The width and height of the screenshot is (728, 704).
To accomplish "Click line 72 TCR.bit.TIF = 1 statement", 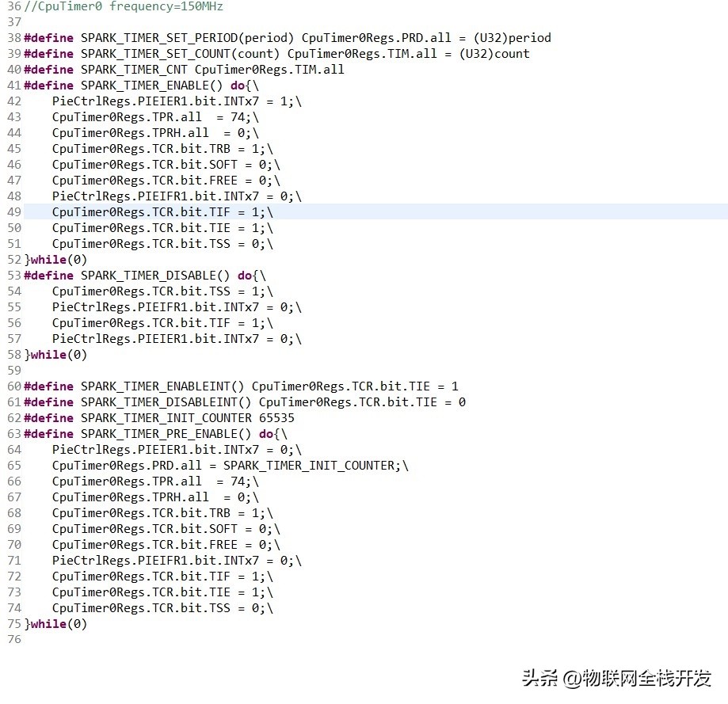I will tap(162, 577).
